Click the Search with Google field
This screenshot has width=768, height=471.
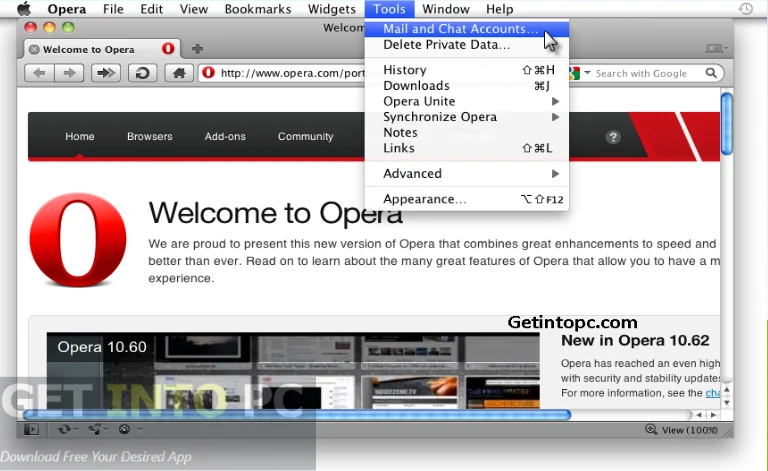pos(641,73)
